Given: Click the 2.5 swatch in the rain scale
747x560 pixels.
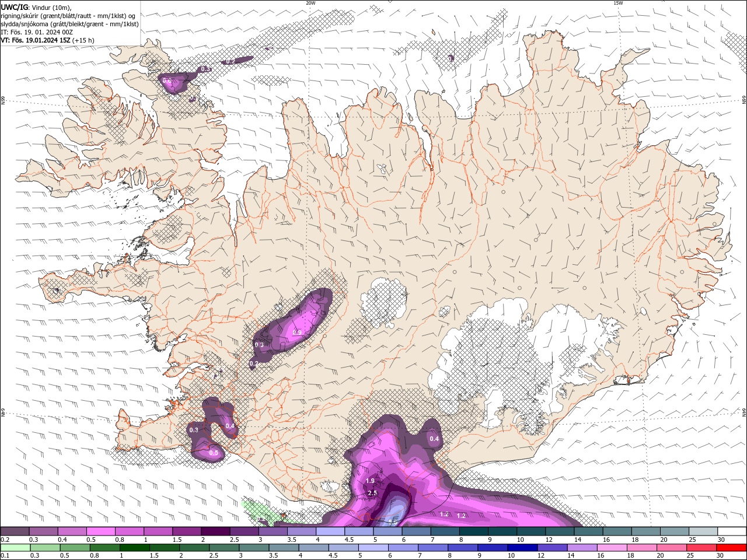Looking at the screenshot, I should pos(224,548).
